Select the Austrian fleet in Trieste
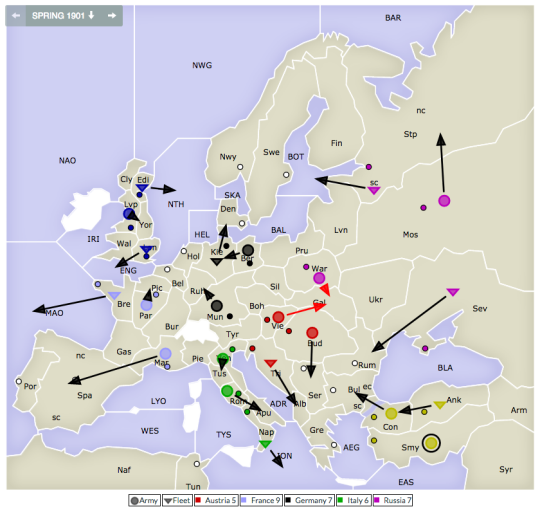The image size is (540, 516). coord(270,363)
